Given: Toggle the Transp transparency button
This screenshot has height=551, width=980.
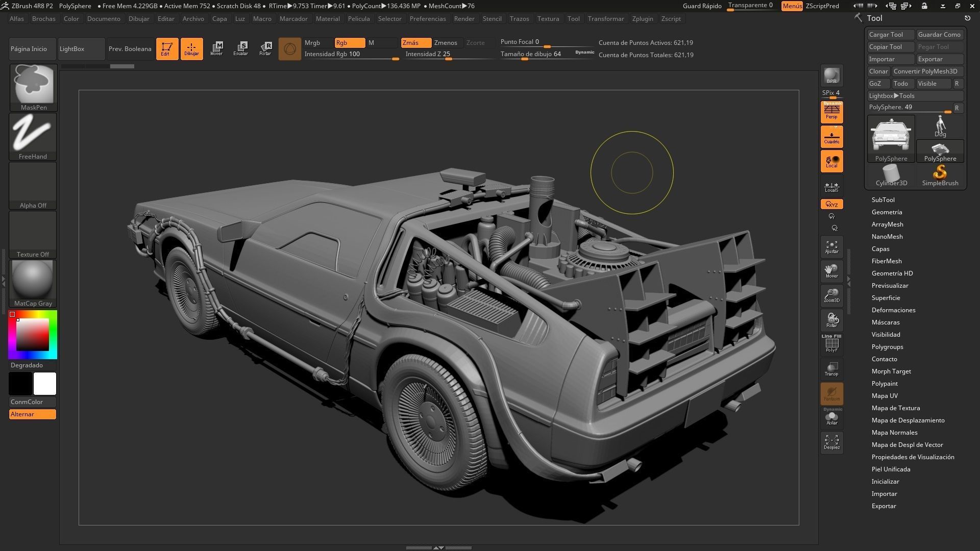Looking at the screenshot, I should (x=831, y=369).
